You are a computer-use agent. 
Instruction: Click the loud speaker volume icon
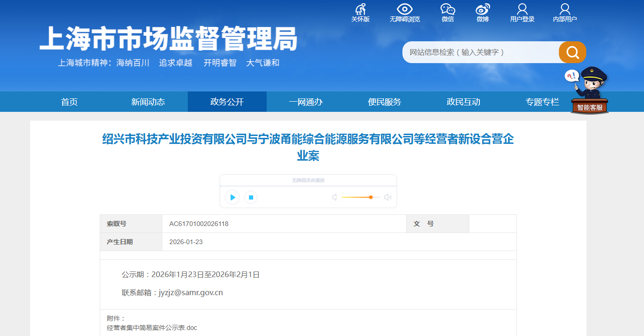click(388, 197)
